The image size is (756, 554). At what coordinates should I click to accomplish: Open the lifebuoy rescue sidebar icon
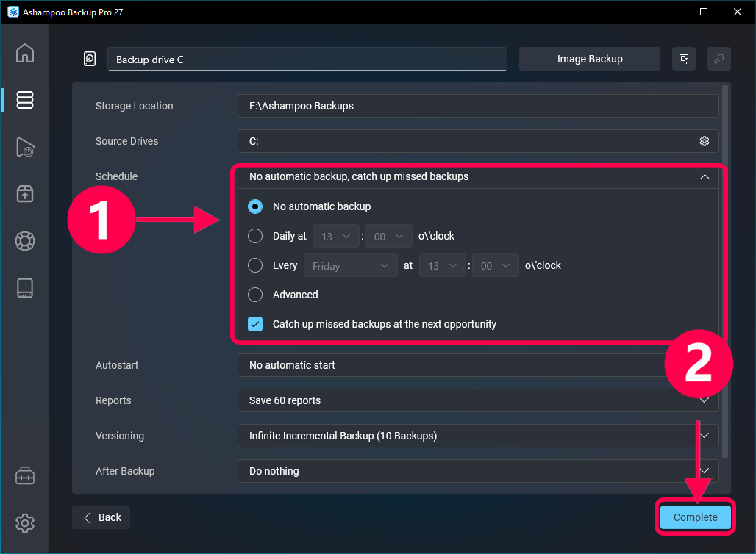[x=24, y=241]
